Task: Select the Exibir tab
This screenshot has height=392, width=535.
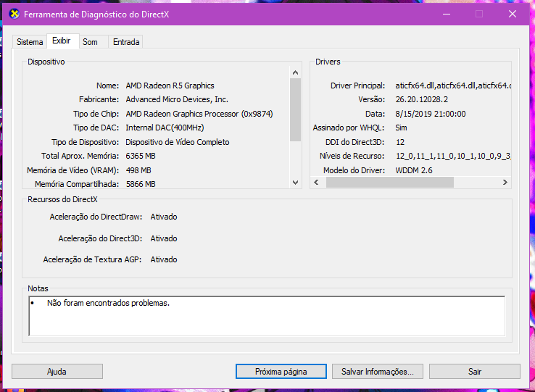Action: click(x=62, y=41)
